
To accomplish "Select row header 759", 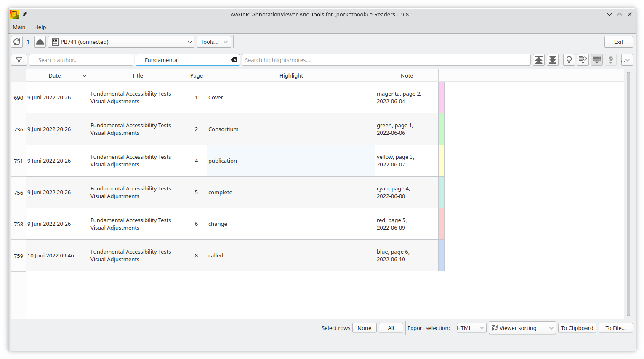I will (x=19, y=255).
